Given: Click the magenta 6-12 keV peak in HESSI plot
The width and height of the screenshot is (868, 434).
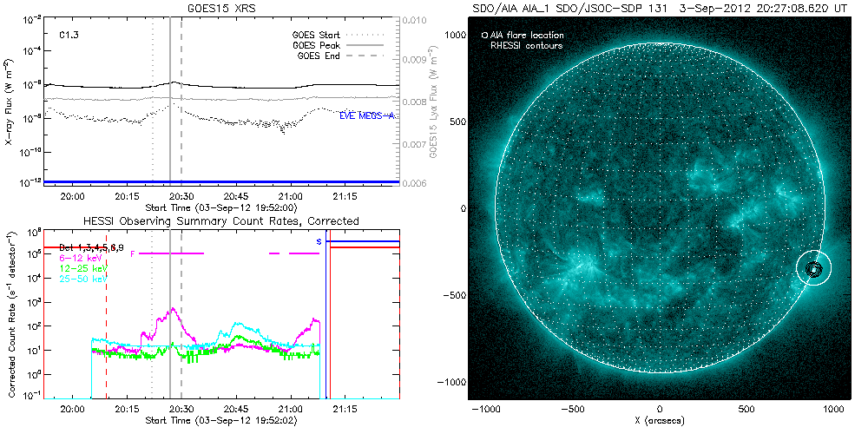Looking at the screenshot, I should 174,309.
